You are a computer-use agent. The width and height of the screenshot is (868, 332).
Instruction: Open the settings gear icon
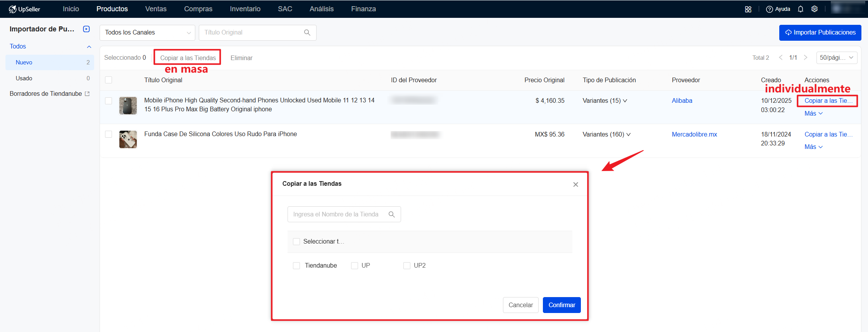[x=815, y=9]
